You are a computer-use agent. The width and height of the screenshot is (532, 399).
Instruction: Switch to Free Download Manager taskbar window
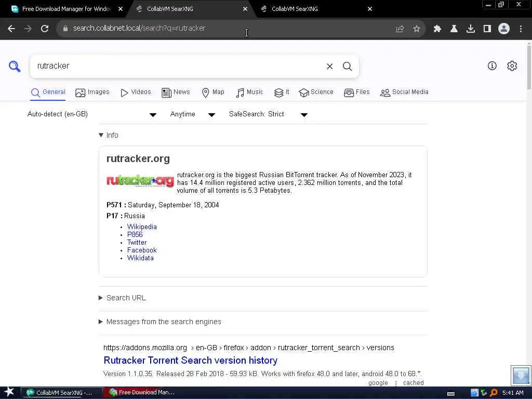[x=142, y=393]
